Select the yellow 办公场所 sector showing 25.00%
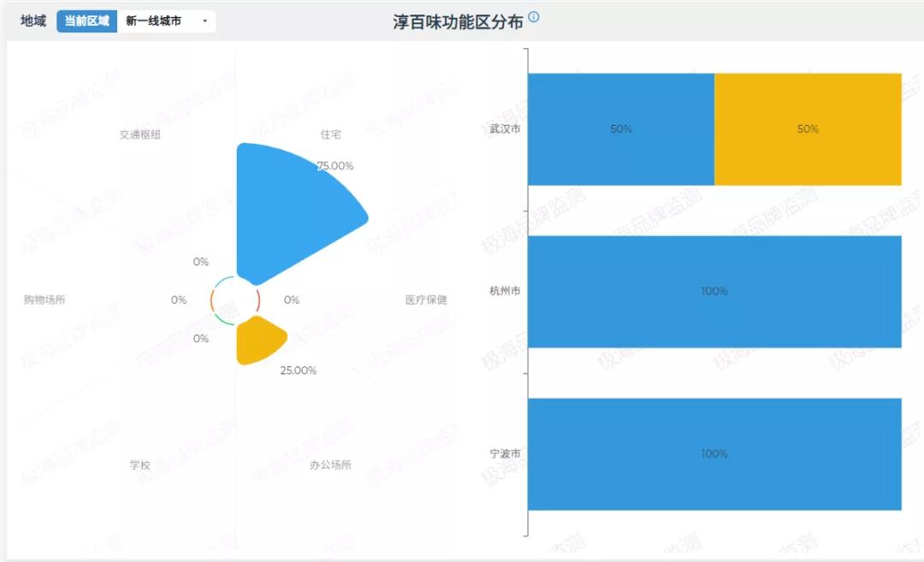 261,338
